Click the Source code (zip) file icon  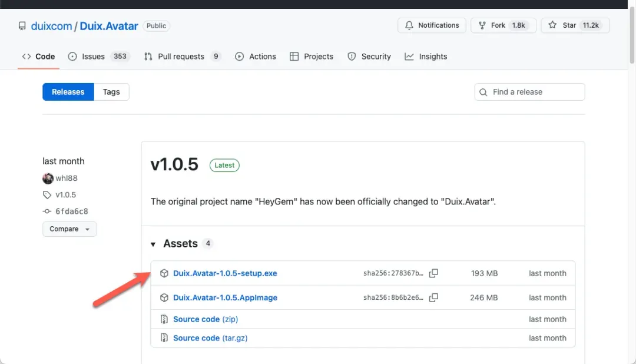[x=164, y=319]
